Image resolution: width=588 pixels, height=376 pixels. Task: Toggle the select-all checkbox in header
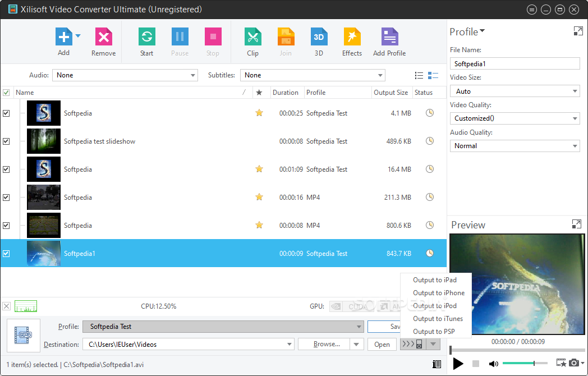[6, 92]
